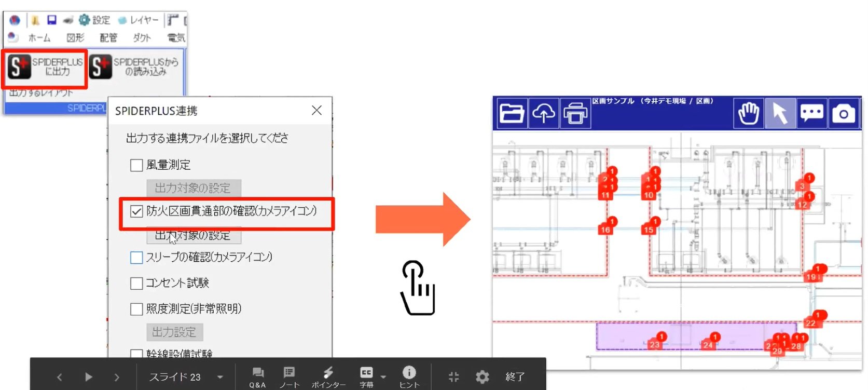Open the スライド 23 slide dropdown
This screenshot has height=390, width=868.
pyautogui.click(x=186, y=377)
